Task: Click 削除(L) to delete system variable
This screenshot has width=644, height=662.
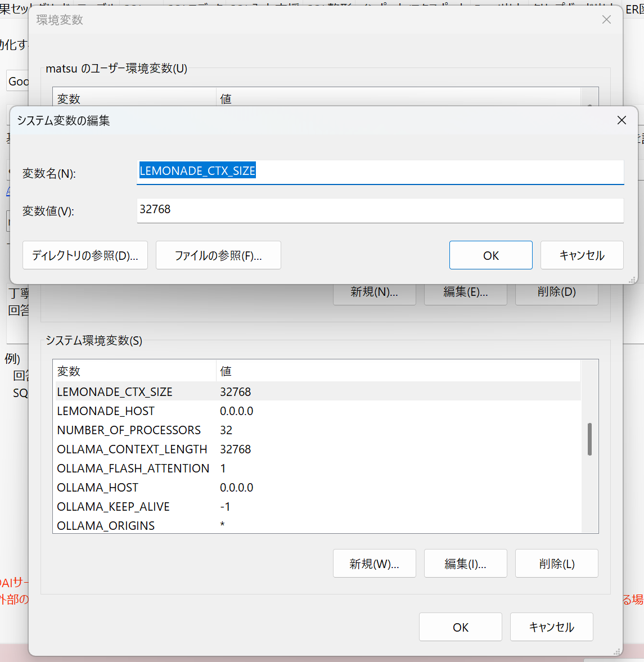Action: pyautogui.click(x=556, y=564)
